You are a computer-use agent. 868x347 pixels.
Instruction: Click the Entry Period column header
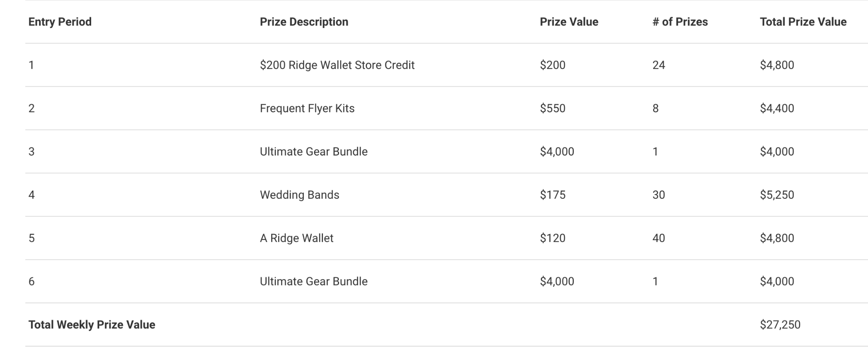(x=60, y=22)
